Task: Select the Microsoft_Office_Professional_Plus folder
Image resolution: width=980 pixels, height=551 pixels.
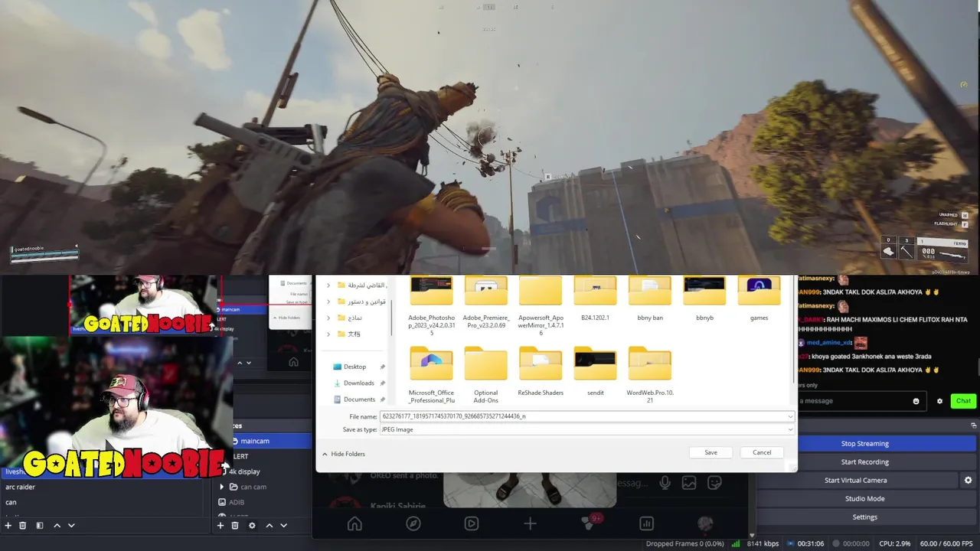Action: (x=432, y=375)
